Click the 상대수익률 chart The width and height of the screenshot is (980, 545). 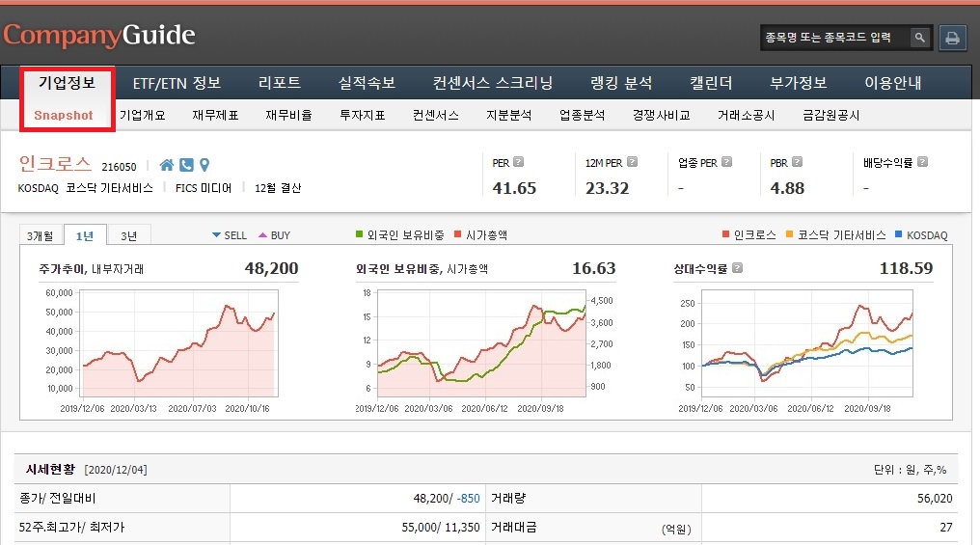[806, 343]
